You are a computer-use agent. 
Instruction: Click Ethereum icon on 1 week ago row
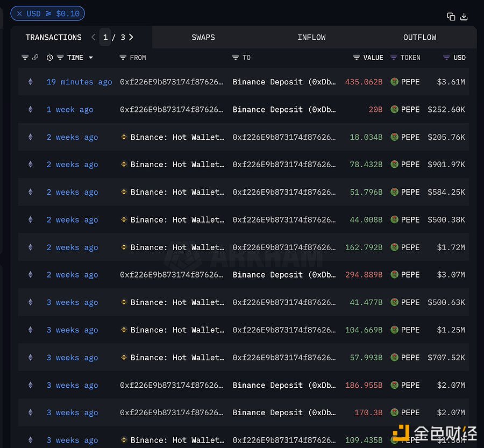[x=30, y=109]
